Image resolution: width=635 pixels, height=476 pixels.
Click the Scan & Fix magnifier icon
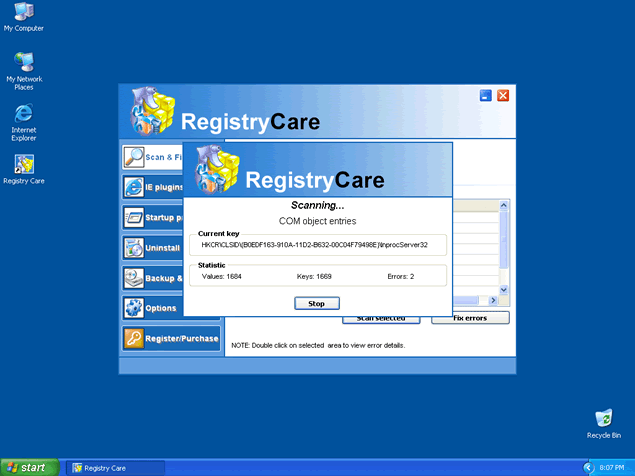pos(134,157)
